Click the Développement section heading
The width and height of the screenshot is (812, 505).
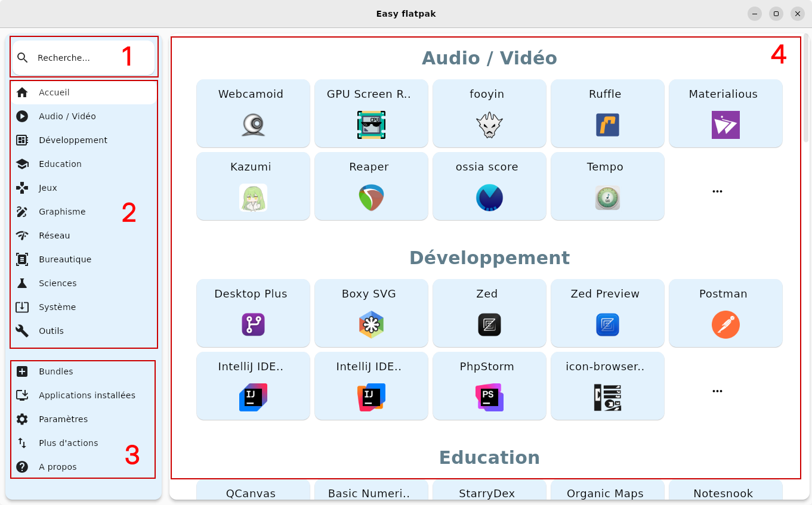click(x=489, y=258)
